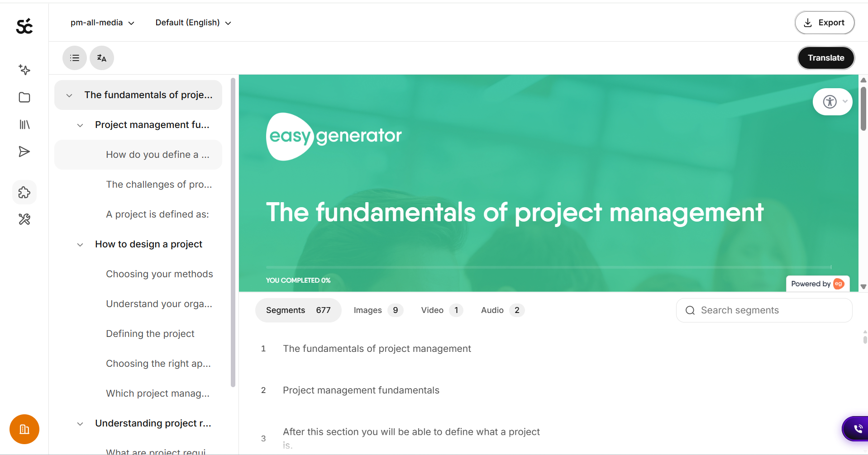The height and width of the screenshot is (455, 868).
Task: Select Choosing your methods item
Action: [x=138, y=274]
